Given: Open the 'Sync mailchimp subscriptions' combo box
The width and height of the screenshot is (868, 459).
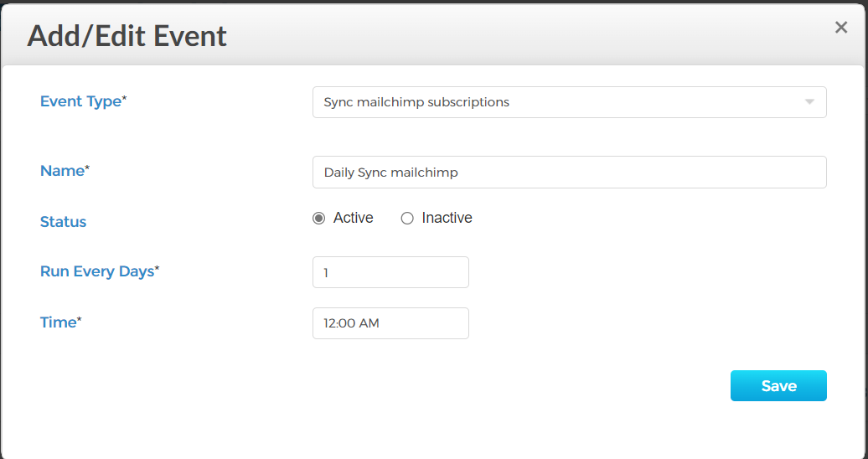Looking at the screenshot, I should [x=553, y=102].
